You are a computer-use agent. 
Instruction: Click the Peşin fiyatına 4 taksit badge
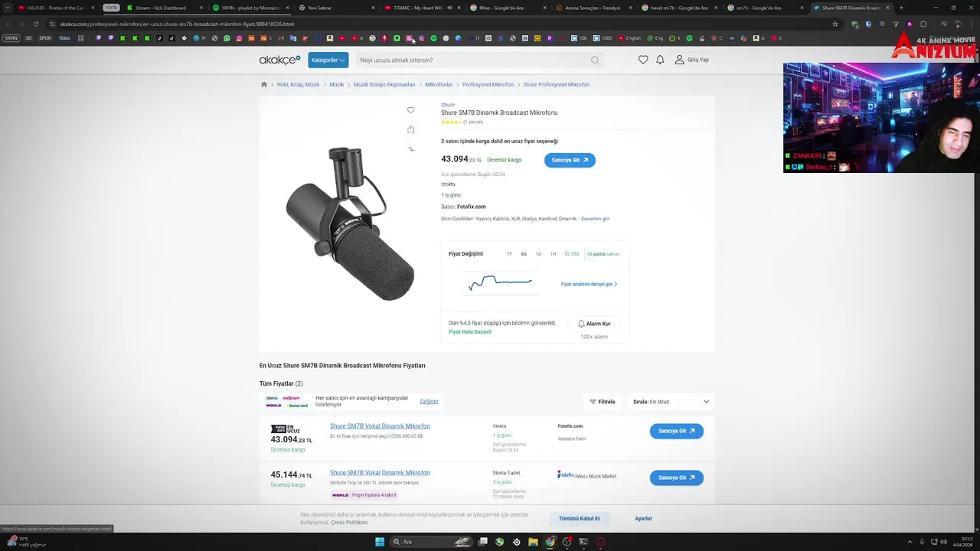tap(364, 495)
